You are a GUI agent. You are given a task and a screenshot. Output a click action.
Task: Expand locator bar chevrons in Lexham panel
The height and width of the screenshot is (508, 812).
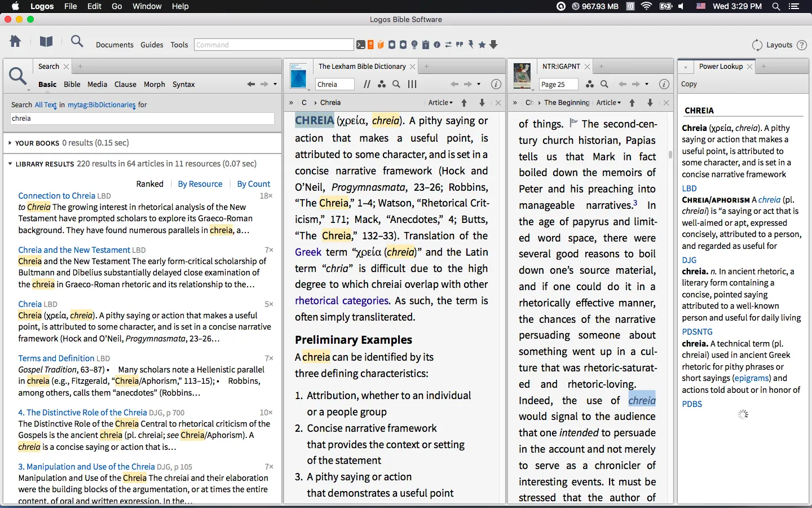pyautogui.click(x=291, y=103)
